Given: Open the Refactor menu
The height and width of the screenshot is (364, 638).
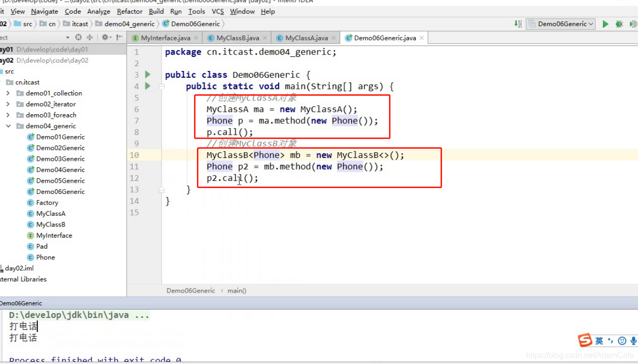Looking at the screenshot, I should pyautogui.click(x=130, y=11).
